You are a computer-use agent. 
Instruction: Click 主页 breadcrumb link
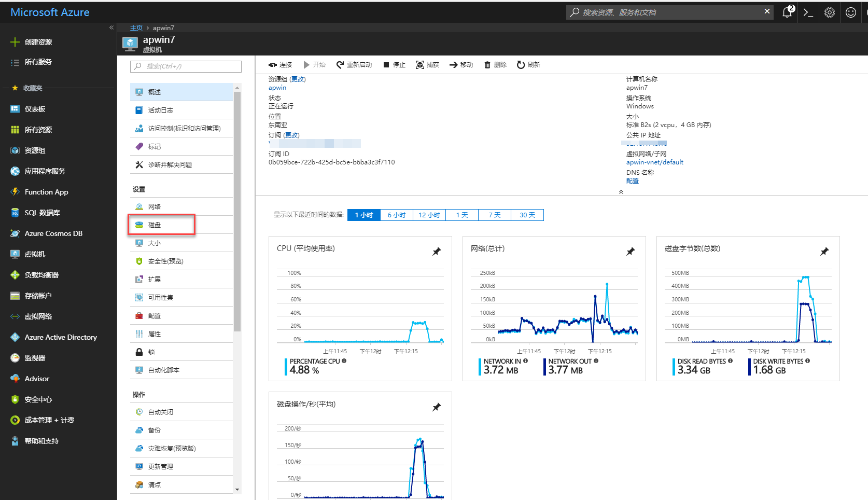(x=136, y=28)
